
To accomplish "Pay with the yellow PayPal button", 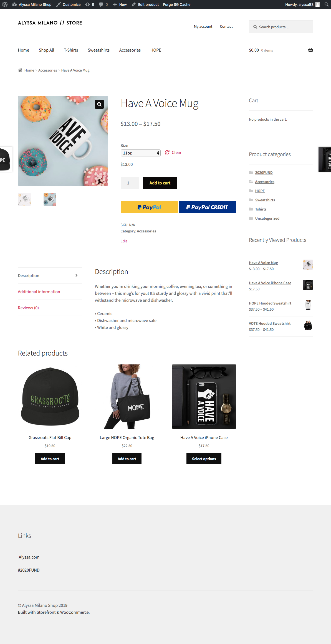I will [x=149, y=207].
